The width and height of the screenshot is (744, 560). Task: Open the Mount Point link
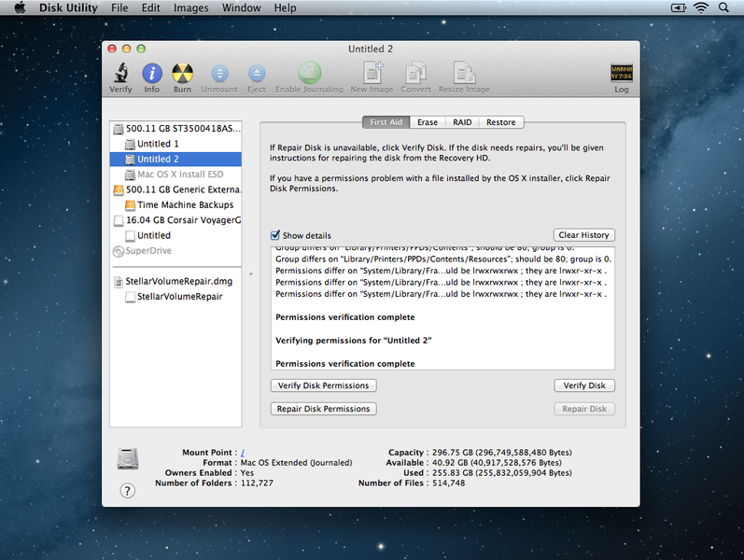243,453
